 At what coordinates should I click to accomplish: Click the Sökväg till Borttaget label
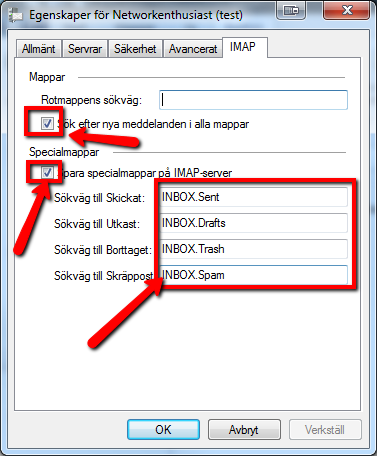103,250
